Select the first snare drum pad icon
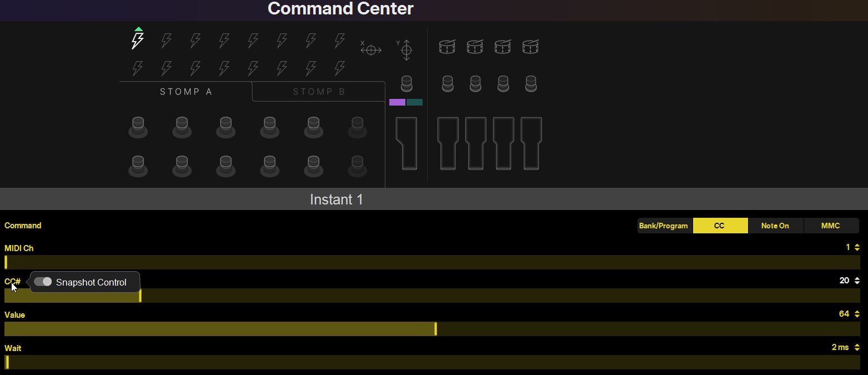 [447, 47]
